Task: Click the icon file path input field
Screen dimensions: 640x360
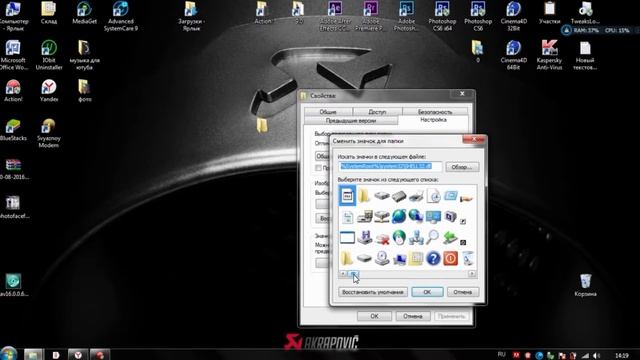Action: 390,167
